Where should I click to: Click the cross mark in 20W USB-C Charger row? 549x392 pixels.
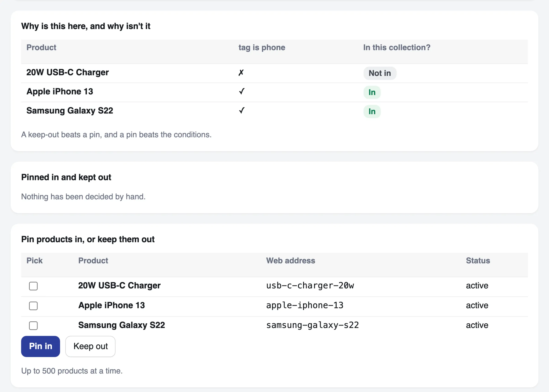[241, 72]
